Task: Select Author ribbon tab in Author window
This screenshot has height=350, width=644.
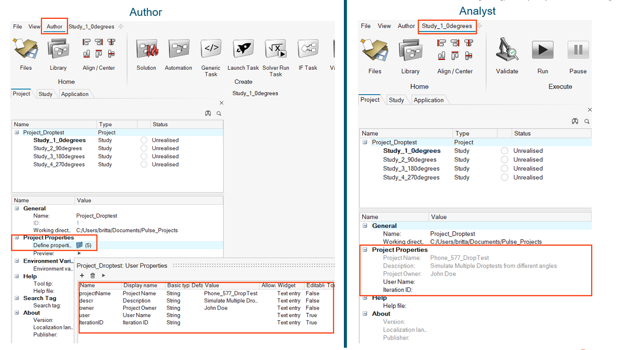Action: click(x=54, y=26)
